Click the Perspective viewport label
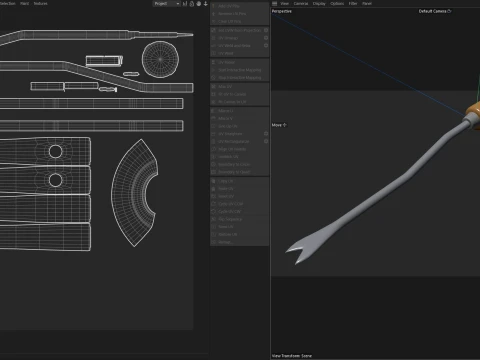480x360 pixels. (x=282, y=11)
